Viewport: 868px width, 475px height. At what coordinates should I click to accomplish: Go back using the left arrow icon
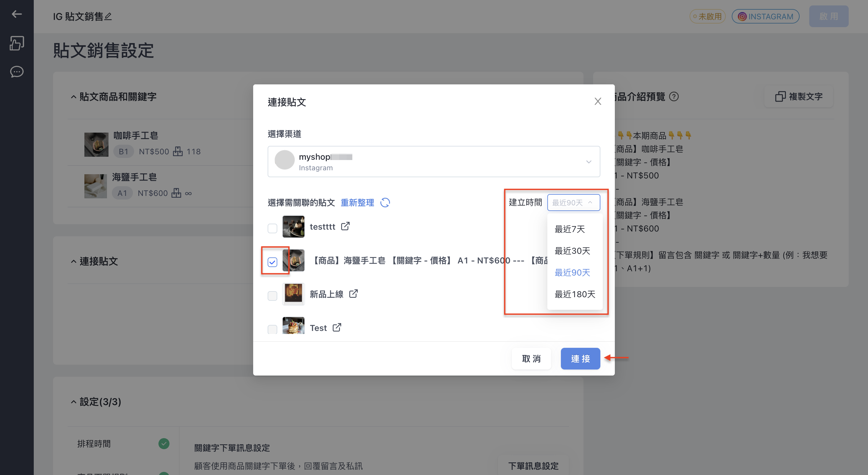click(17, 14)
